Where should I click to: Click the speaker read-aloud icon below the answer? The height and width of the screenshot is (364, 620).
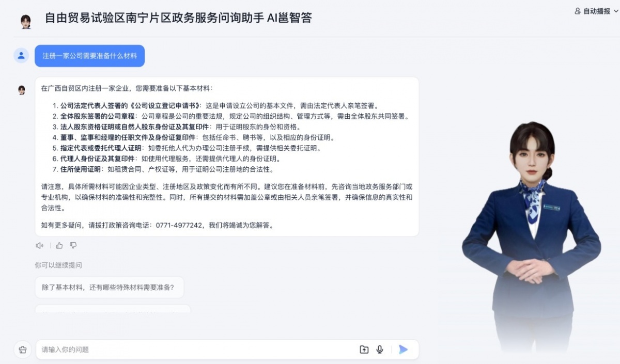39,246
